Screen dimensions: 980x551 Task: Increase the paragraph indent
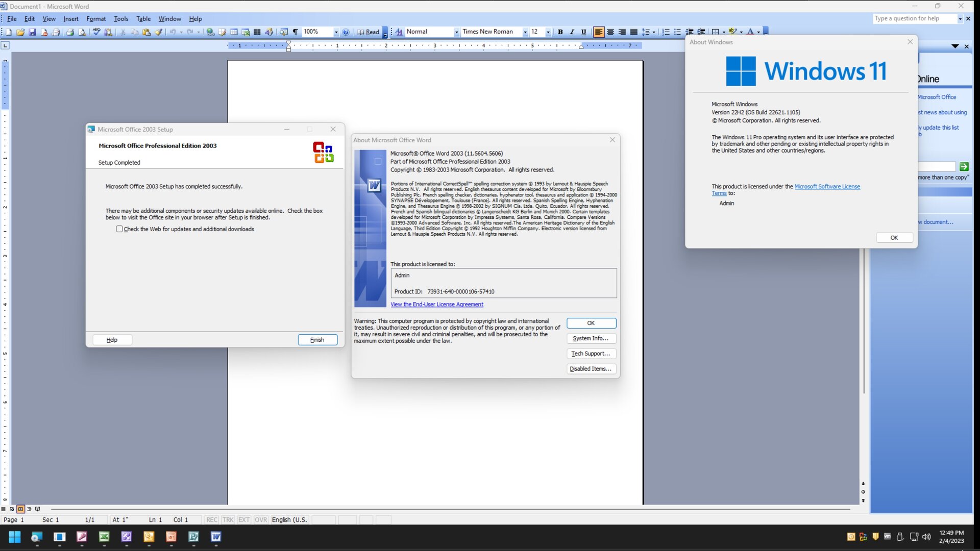pyautogui.click(x=701, y=32)
